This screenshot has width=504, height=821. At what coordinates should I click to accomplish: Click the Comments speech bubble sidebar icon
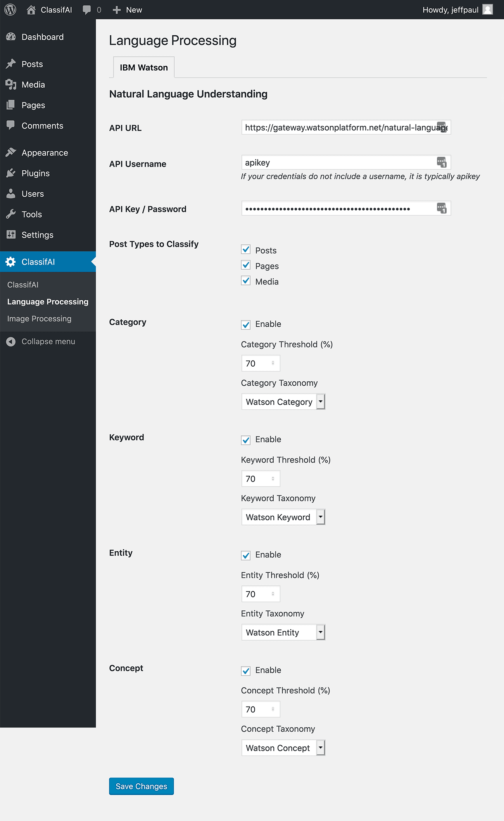coord(11,125)
